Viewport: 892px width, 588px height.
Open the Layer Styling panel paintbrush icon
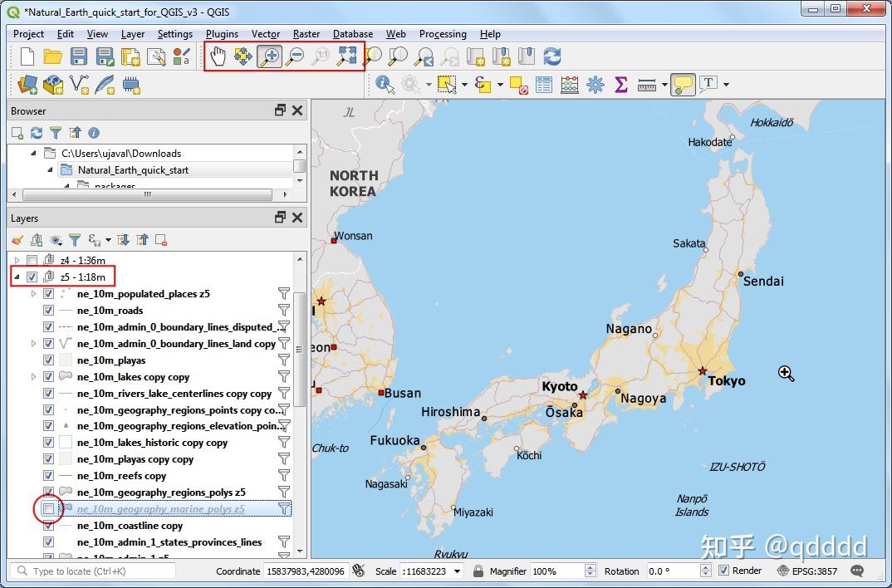point(17,241)
